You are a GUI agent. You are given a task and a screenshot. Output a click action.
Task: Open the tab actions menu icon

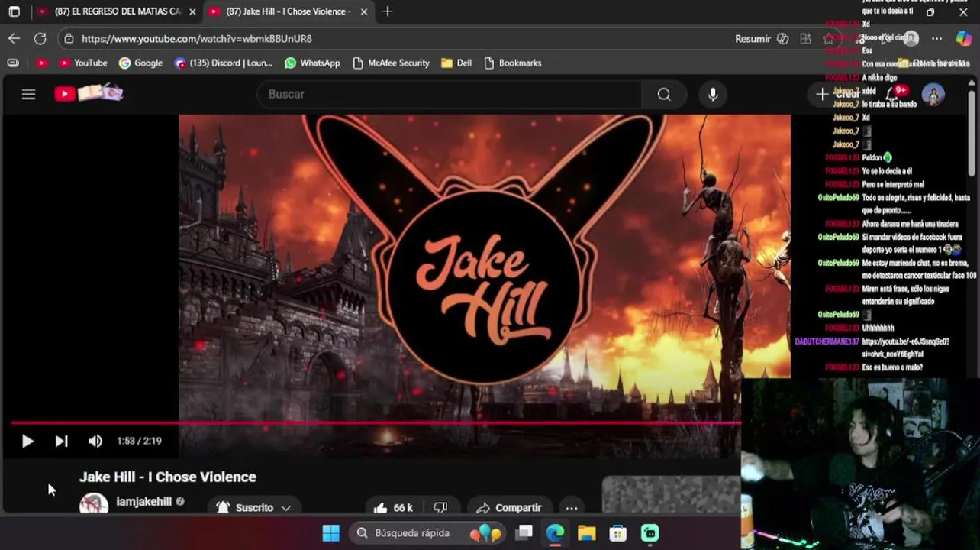point(14,11)
